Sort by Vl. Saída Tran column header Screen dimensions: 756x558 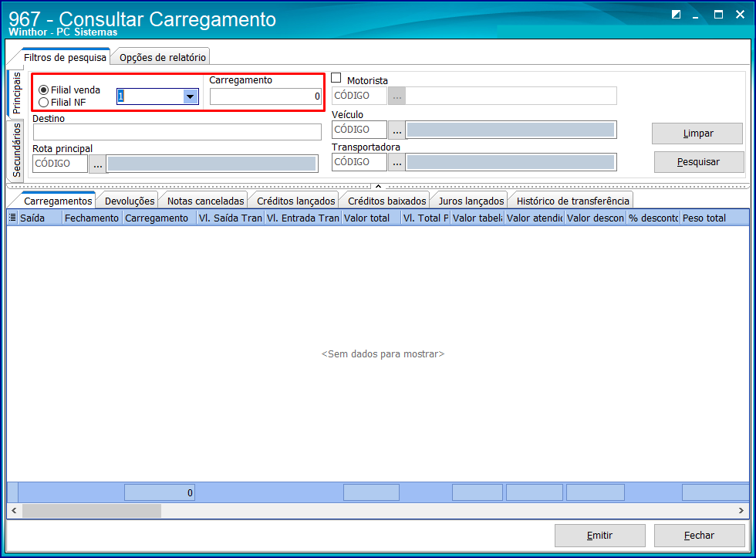(231, 218)
